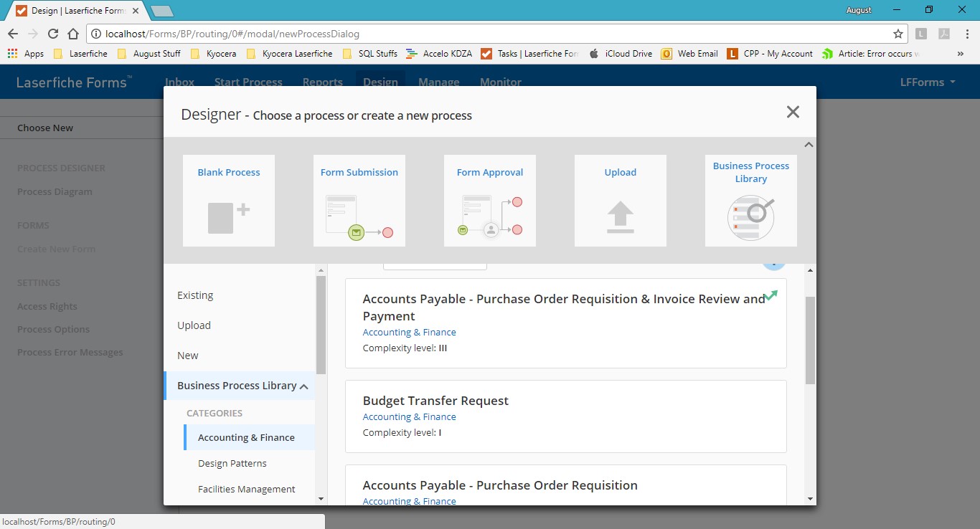The width and height of the screenshot is (980, 529).
Task: Choose the Form Submission template tile
Action: 359,201
